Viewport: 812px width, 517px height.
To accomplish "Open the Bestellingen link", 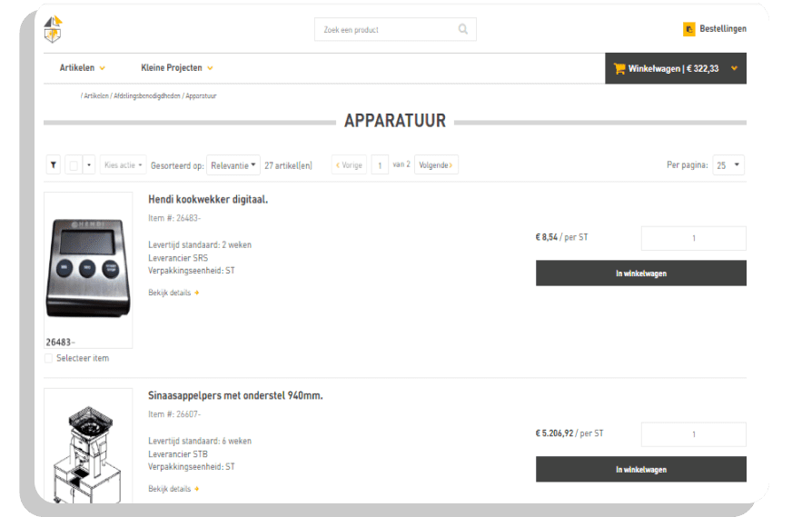I will pyautogui.click(x=723, y=28).
